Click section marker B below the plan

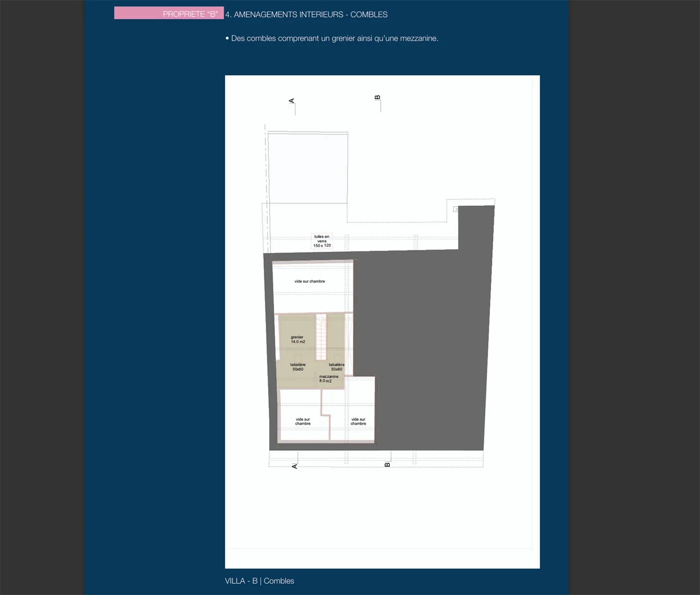[387, 465]
